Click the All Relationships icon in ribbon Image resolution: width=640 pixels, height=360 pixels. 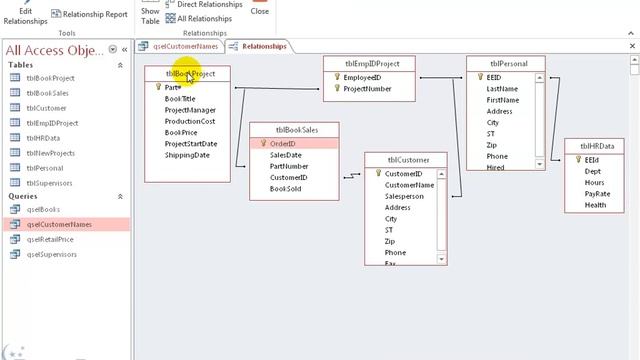[x=170, y=18]
